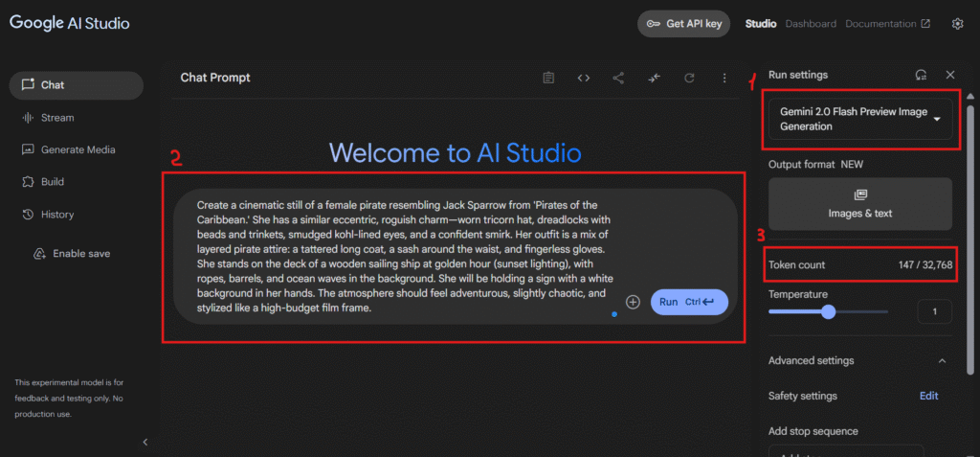Click the Token count value 147 / 32,768

point(925,264)
